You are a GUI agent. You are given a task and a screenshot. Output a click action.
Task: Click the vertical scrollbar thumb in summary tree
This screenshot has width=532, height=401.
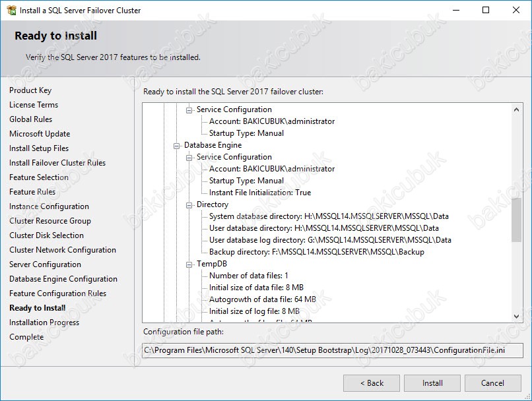click(516, 220)
